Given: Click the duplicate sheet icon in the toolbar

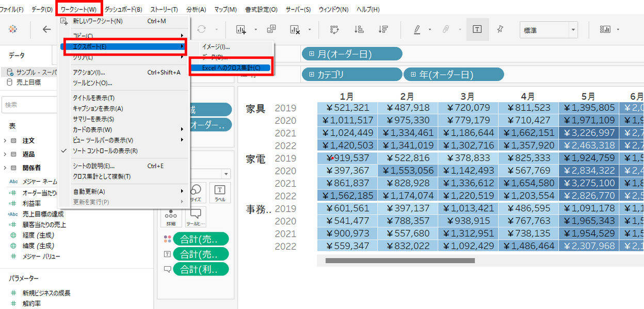Looking at the screenshot, I should [x=271, y=29].
